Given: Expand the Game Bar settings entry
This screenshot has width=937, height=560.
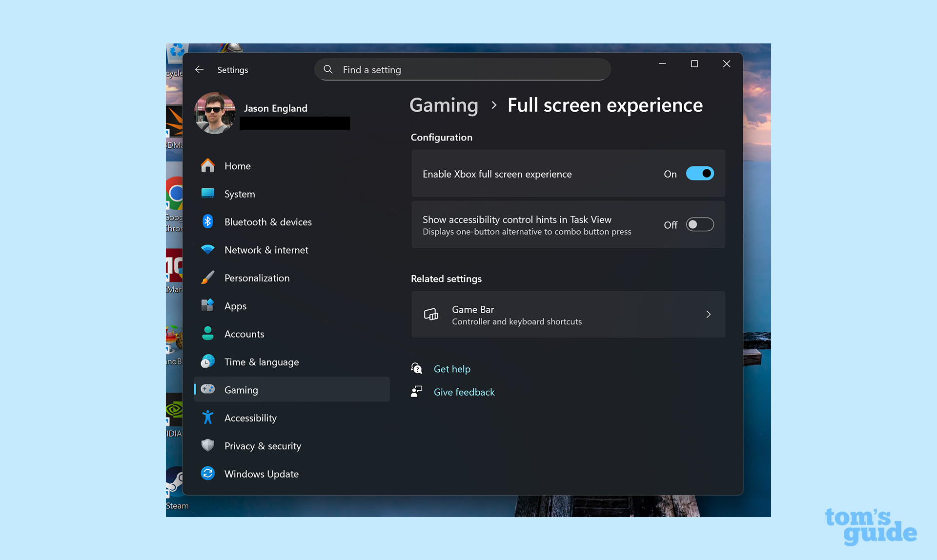Looking at the screenshot, I should pos(708,315).
